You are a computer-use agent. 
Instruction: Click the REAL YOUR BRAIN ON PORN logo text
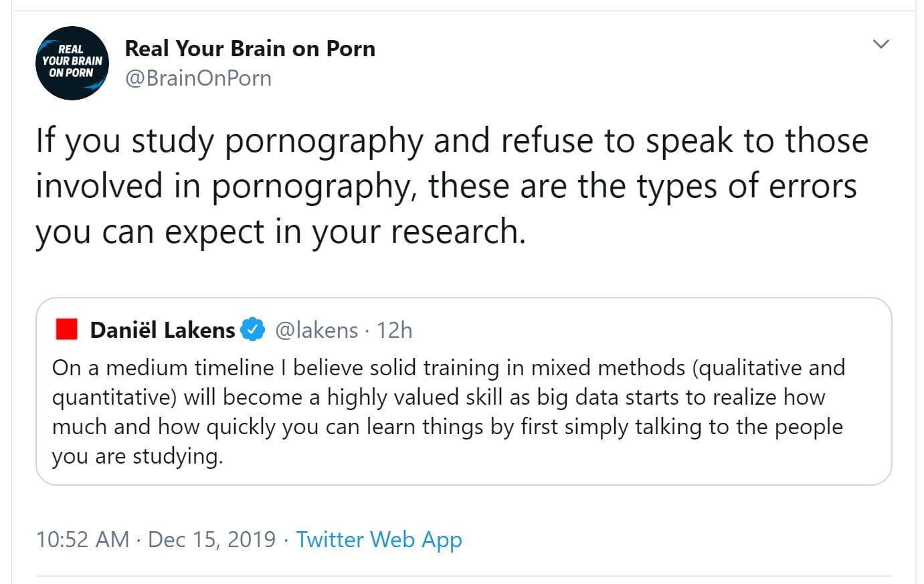72,60
